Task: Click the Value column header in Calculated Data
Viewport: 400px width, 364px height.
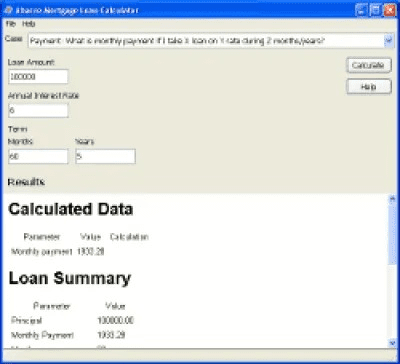Action: tap(90, 237)
